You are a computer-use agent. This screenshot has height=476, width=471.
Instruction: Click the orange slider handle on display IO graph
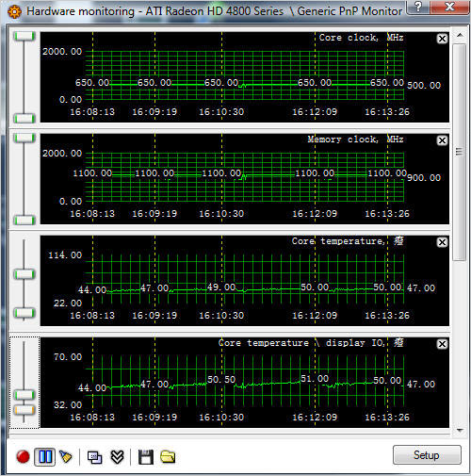point(24,410)
